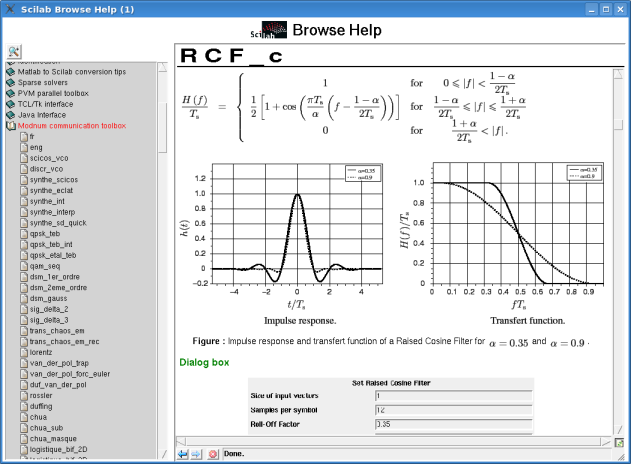Open Matlab to Scilab conversion tips book
This screenshot has width=631, height=464.
tap(72, 72)
